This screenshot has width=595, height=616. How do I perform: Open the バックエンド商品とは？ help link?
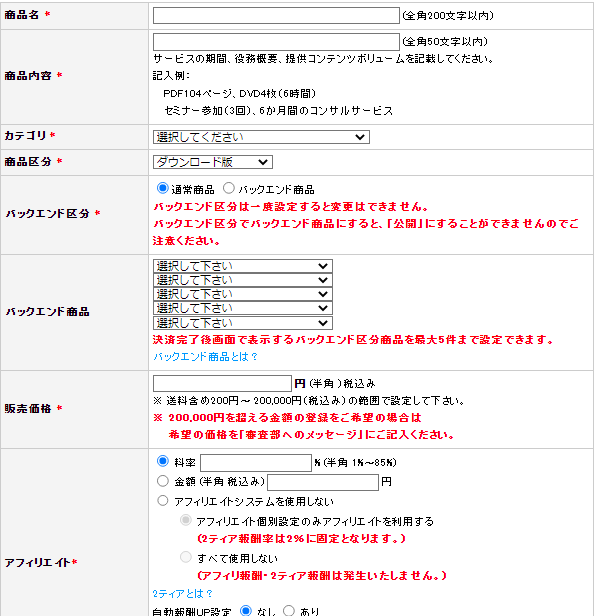[205, 357]
